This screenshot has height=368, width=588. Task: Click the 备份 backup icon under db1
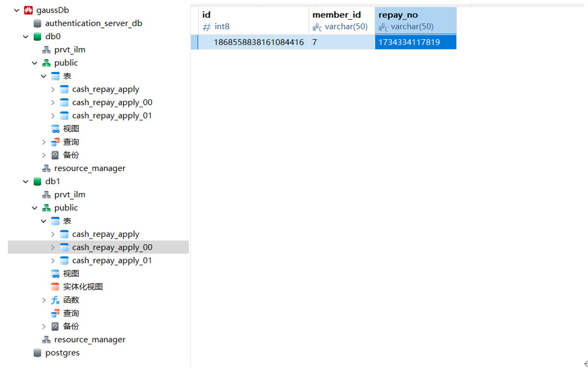(55, 326)
